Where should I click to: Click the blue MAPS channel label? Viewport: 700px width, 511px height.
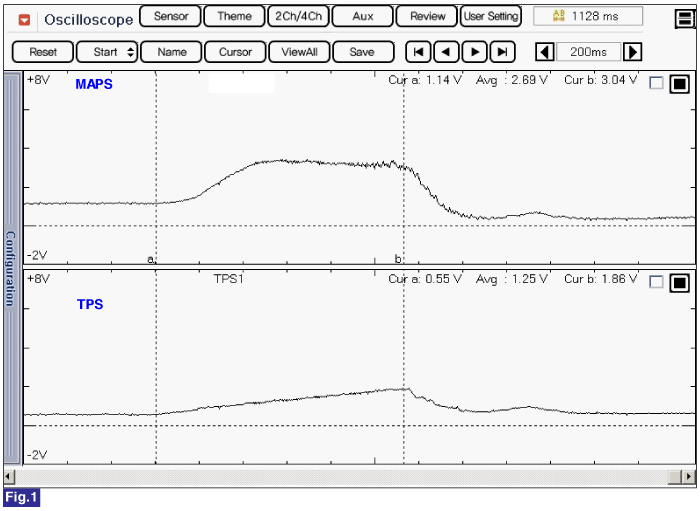94,84
